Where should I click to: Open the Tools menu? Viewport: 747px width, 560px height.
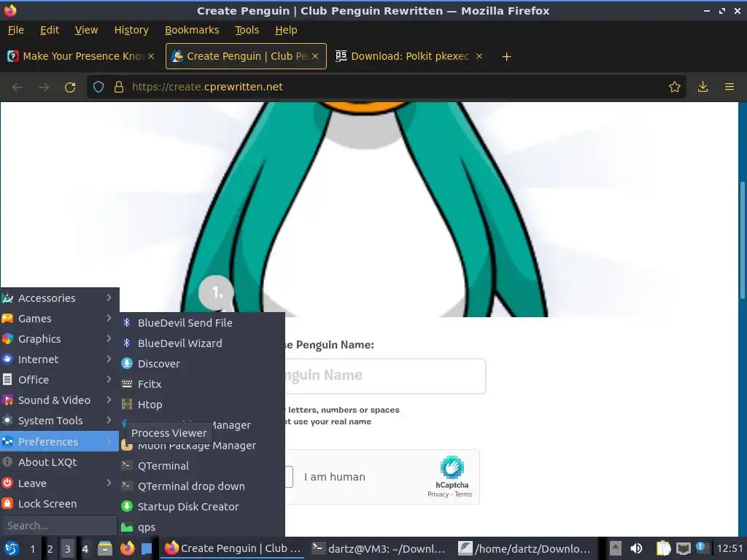tap(247, 30)
